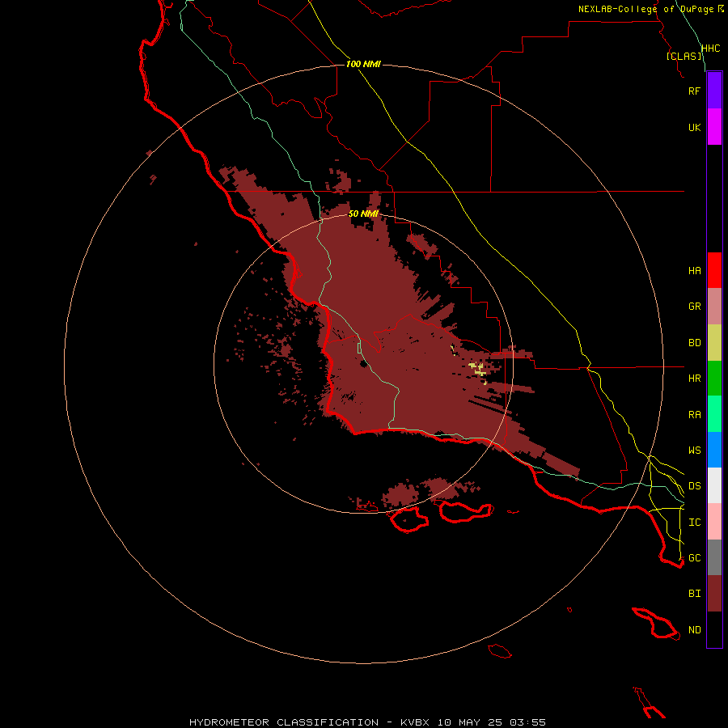Click the RF legend label
Screen dimensions: 728x728
pyautogui.click(x=694, y=91)
